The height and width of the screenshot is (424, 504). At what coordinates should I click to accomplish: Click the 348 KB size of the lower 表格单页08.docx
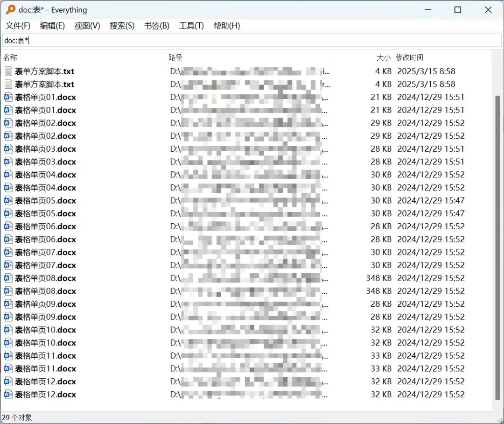tap(378, 291)
